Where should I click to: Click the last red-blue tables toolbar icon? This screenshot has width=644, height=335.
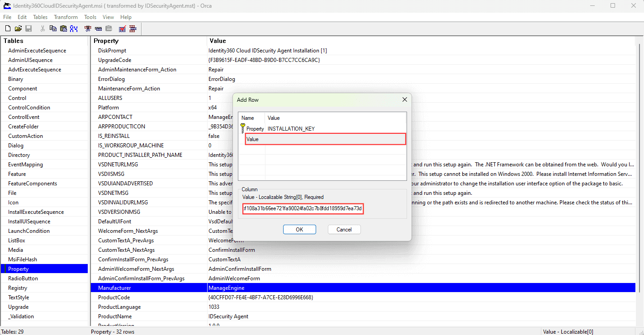tap(133, 28)
